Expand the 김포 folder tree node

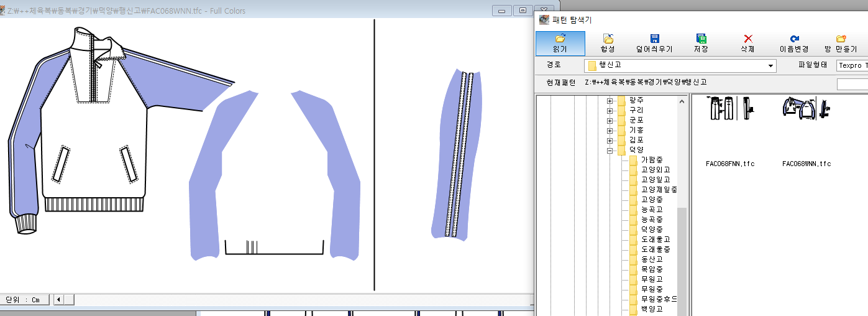click(610, 140)
